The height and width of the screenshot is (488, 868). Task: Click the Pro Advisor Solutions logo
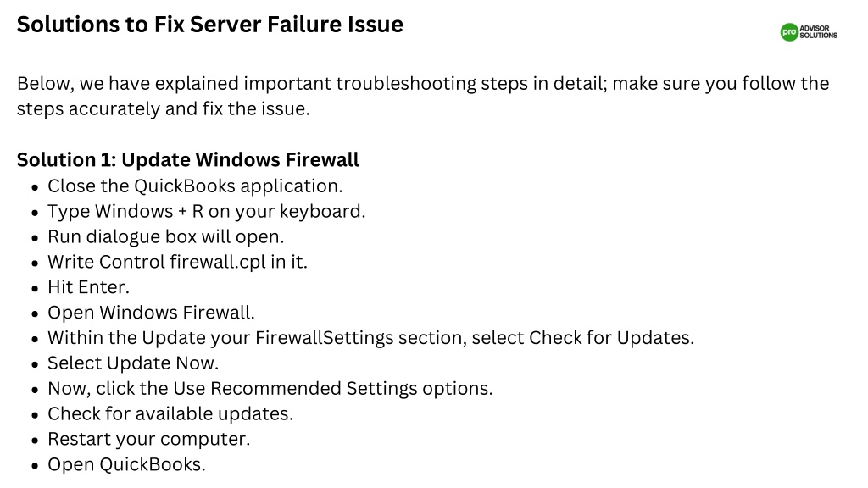[x=809, y=32]
